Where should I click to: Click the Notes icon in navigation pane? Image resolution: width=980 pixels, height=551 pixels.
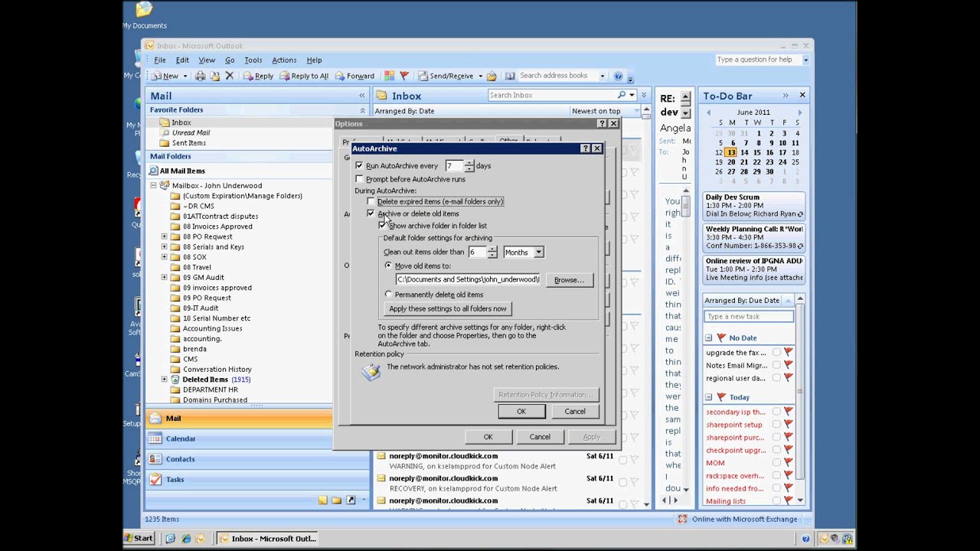[x=322, y=500]
